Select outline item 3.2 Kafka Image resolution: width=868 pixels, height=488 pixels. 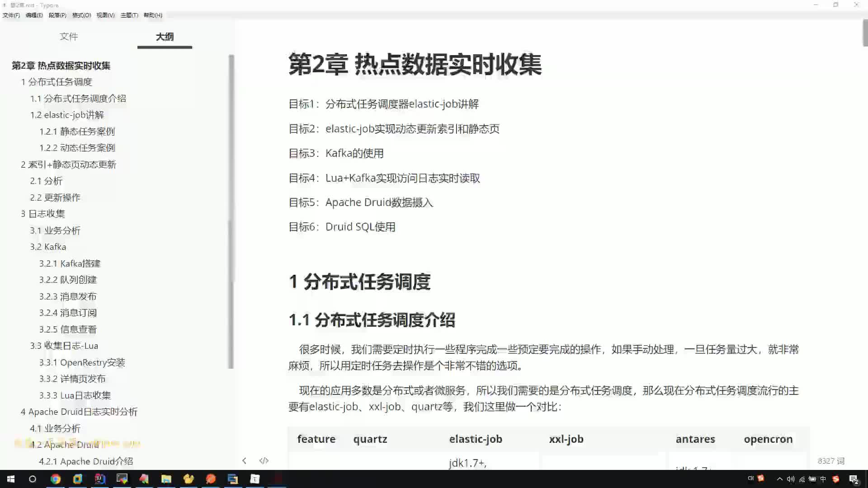point(48,247)
